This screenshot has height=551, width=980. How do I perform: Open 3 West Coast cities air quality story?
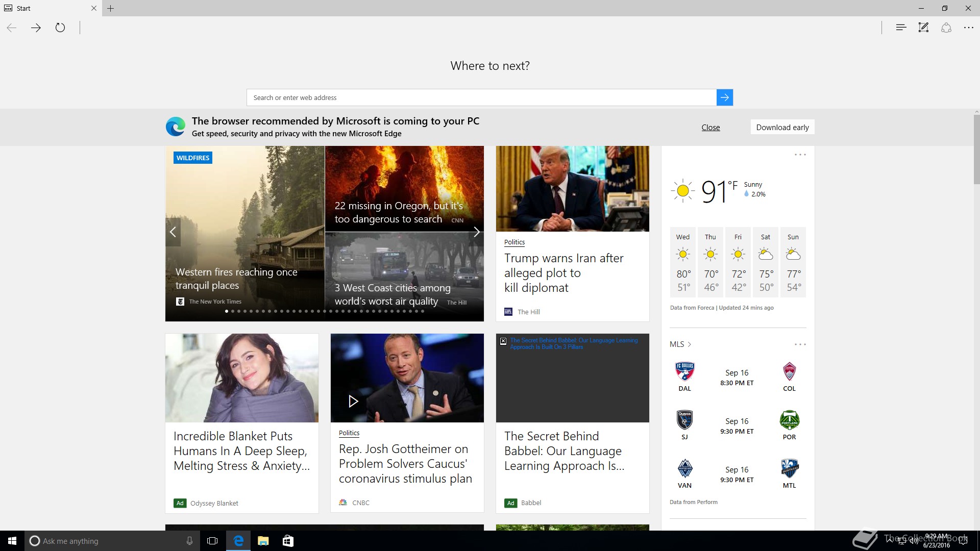(x=393, y=294)
